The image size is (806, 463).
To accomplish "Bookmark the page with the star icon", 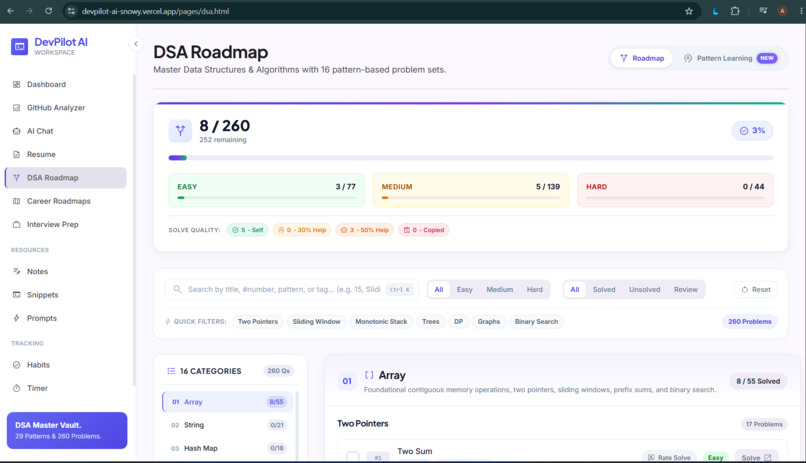I will 689,11.
